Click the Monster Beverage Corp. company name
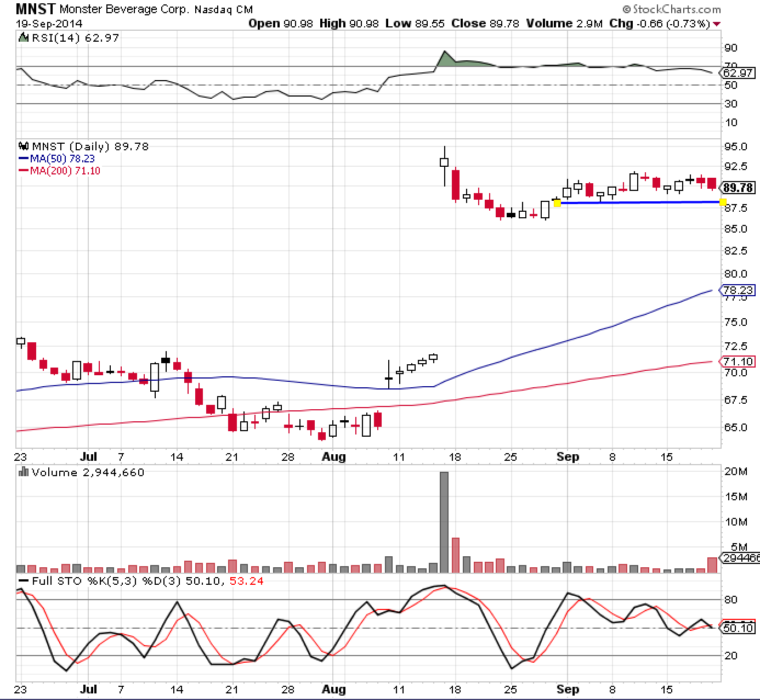The image size is (760, 700). (124, 9)
